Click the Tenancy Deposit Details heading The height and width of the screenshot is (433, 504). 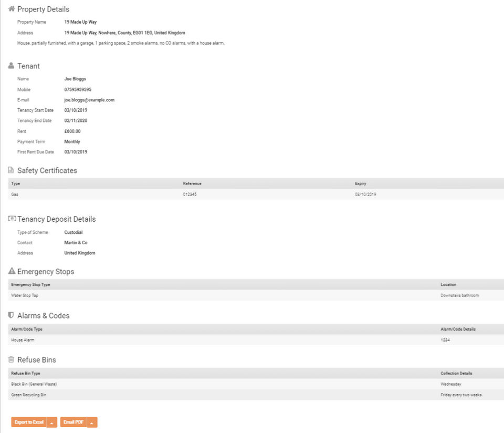click(57, 219)
